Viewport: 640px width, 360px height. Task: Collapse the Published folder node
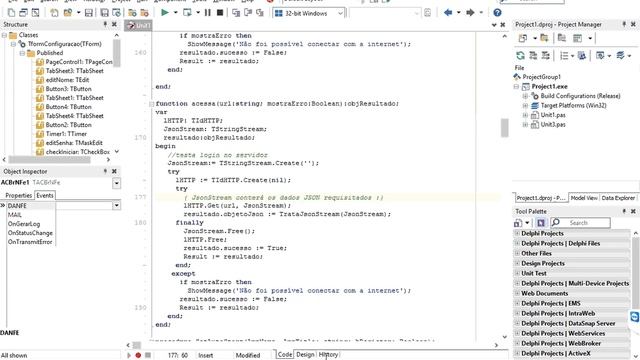(22, 53)
